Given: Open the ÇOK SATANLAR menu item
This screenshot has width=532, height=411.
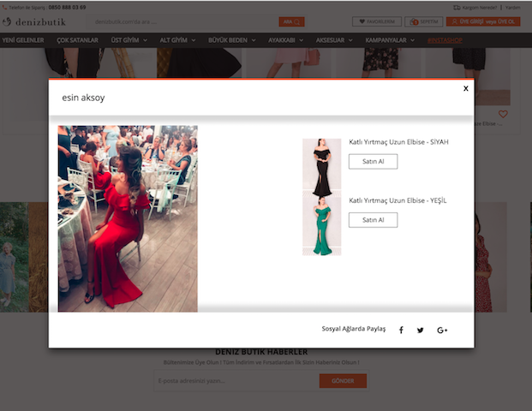Looking at the screenshot, I should [x=77, y=40].
